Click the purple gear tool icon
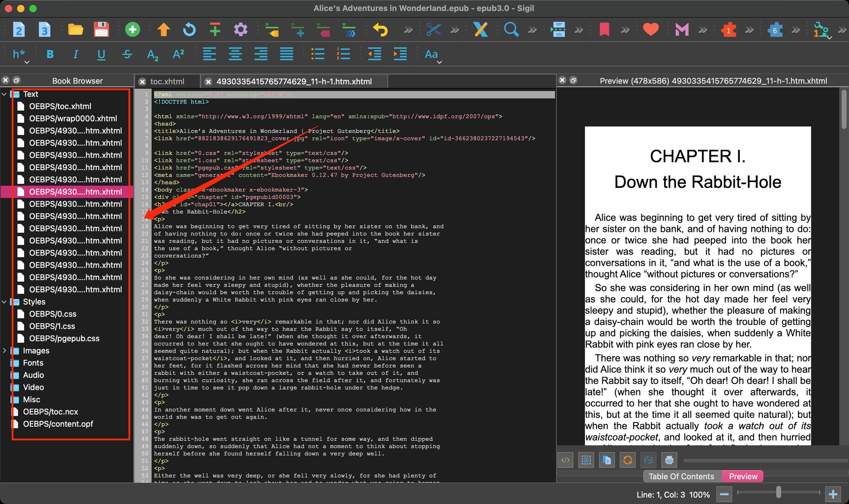Image resolution: width=849 pixels, height=504 pixels. [241, 30]
